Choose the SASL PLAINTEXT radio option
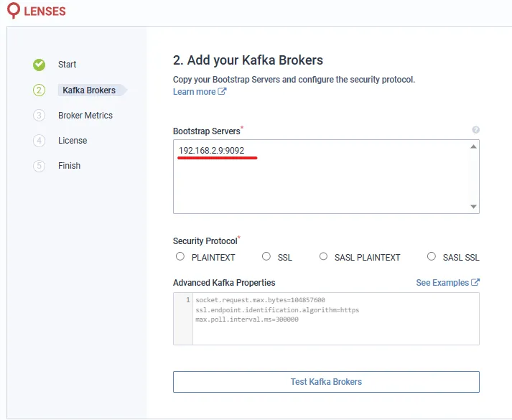Viewport: 512px width, 420px height. tap(323, 256)
